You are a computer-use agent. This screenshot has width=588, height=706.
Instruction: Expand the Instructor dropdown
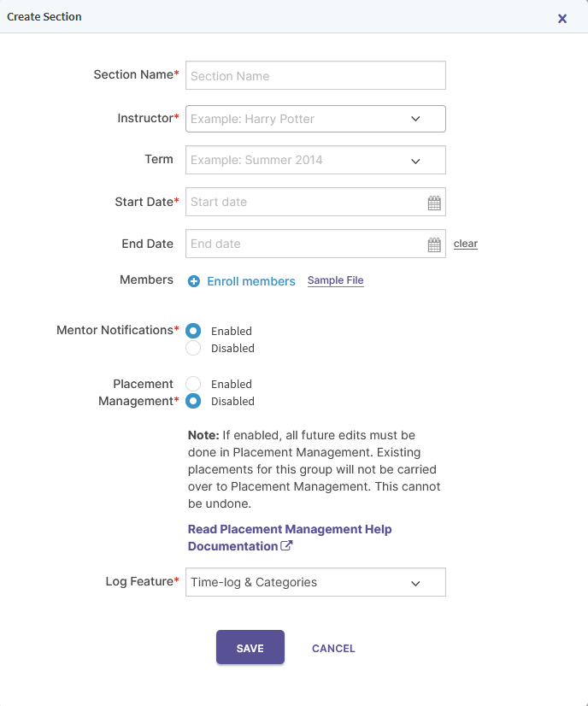click(x=415, y=119)
